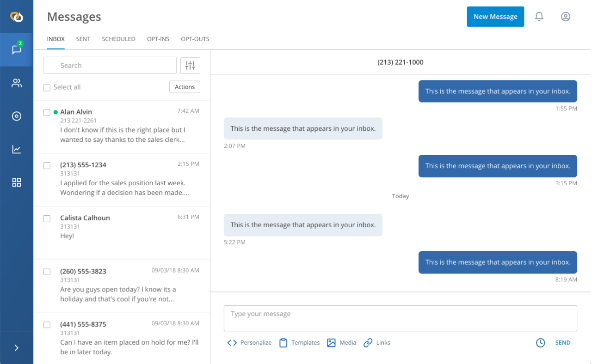Schedule the message with the clock icon
The width and height of the screenshot is (592, 364).
pos(540,342)
